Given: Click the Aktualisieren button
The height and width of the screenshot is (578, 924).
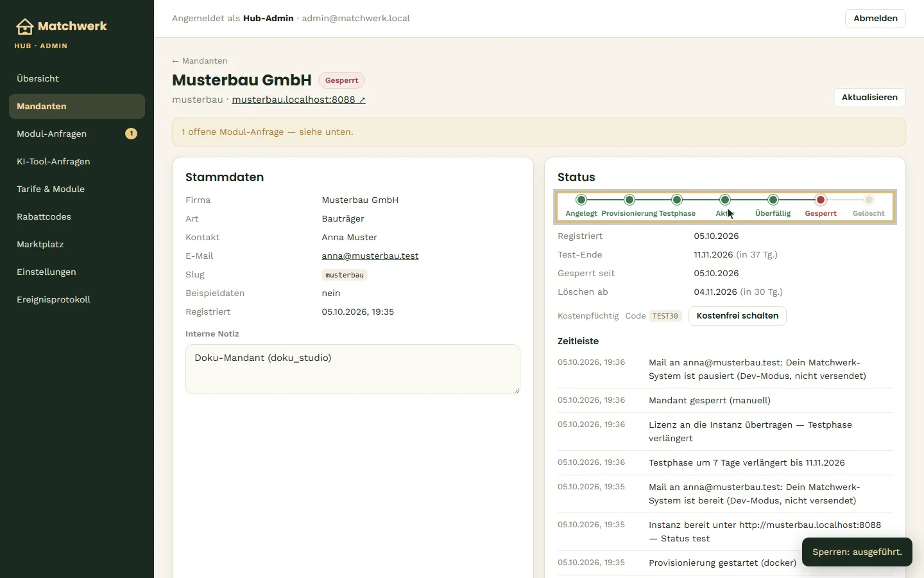Looking at the screenshot, I should (x=869, y=98).
